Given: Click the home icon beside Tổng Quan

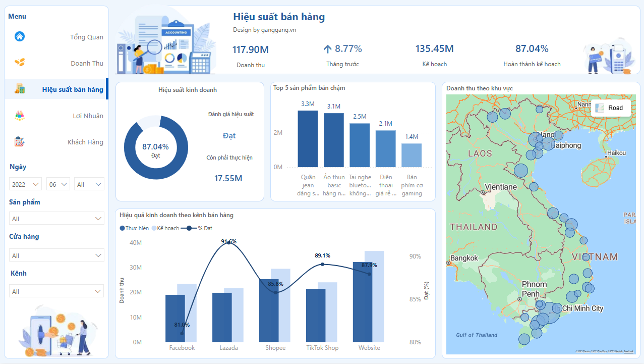Looking at the screenshot, I should [x=20, y=36].
